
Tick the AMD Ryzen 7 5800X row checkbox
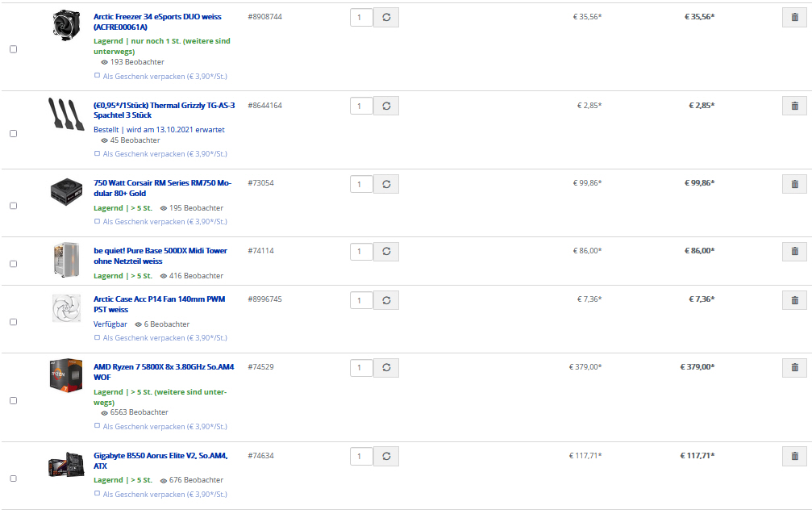click(14, 400)
